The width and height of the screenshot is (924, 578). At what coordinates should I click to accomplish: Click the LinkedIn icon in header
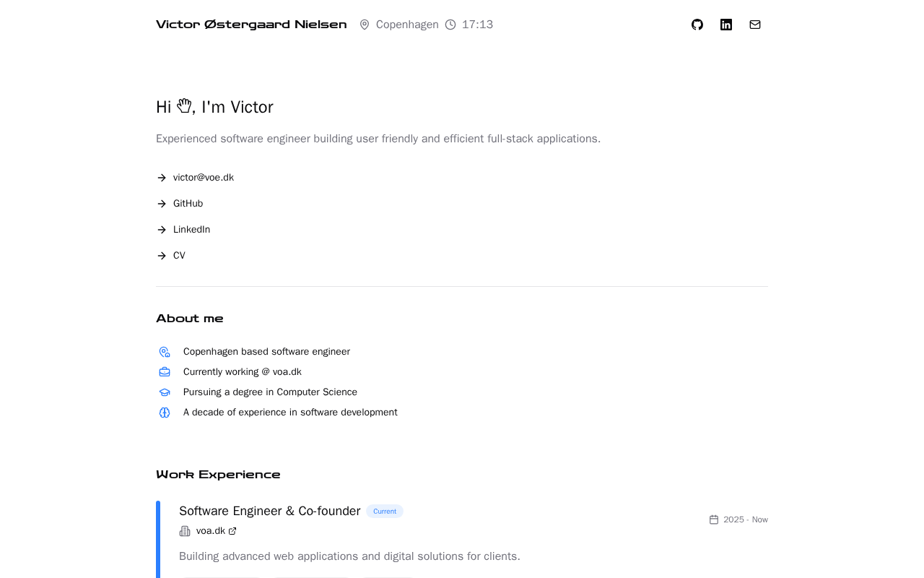726,25
